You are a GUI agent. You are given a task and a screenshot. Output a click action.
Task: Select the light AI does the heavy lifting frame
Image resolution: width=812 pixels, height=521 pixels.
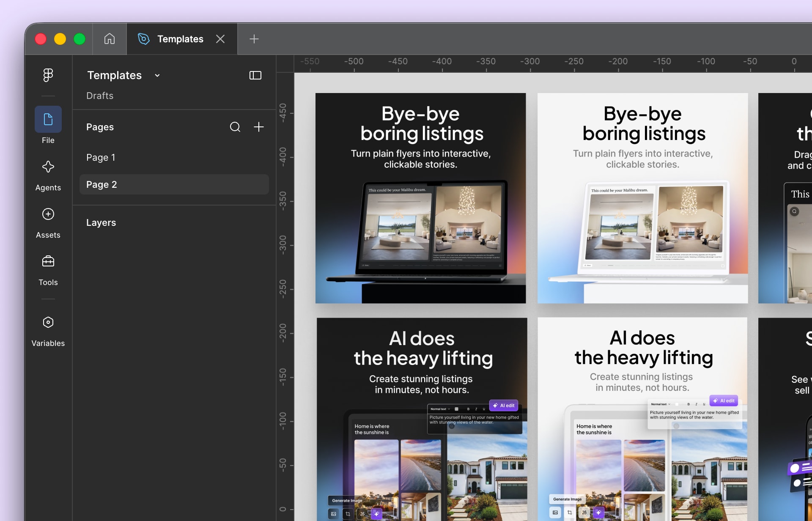tap(642, 419)
